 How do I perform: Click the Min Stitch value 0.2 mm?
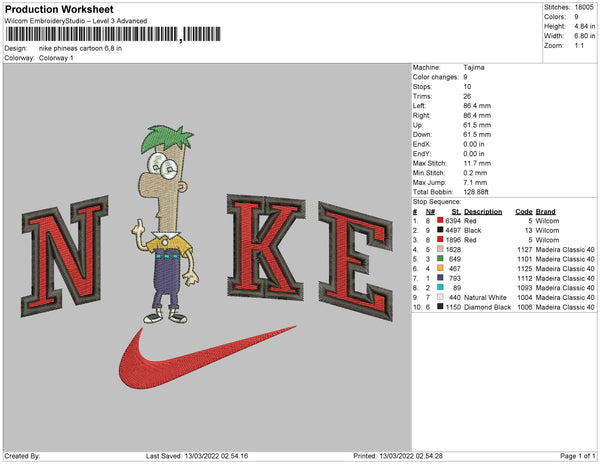tap(475, 173)
